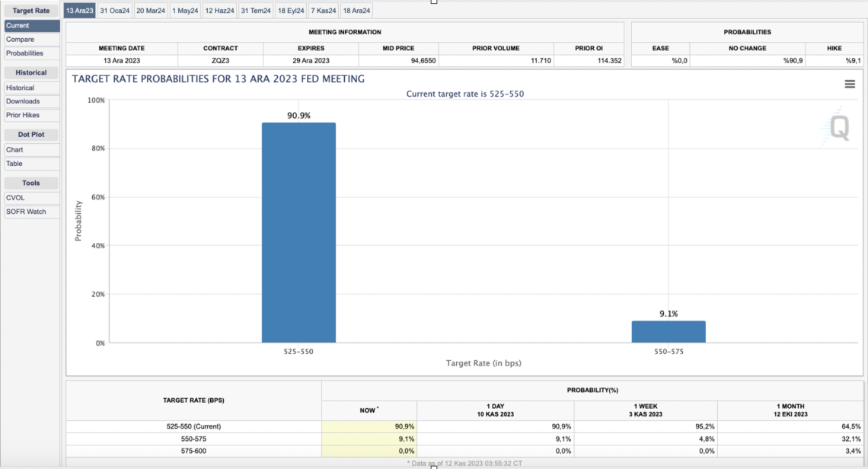Click the chart title for 13 ARA 2023 meeting
The image size is (868, 469).
218,79
